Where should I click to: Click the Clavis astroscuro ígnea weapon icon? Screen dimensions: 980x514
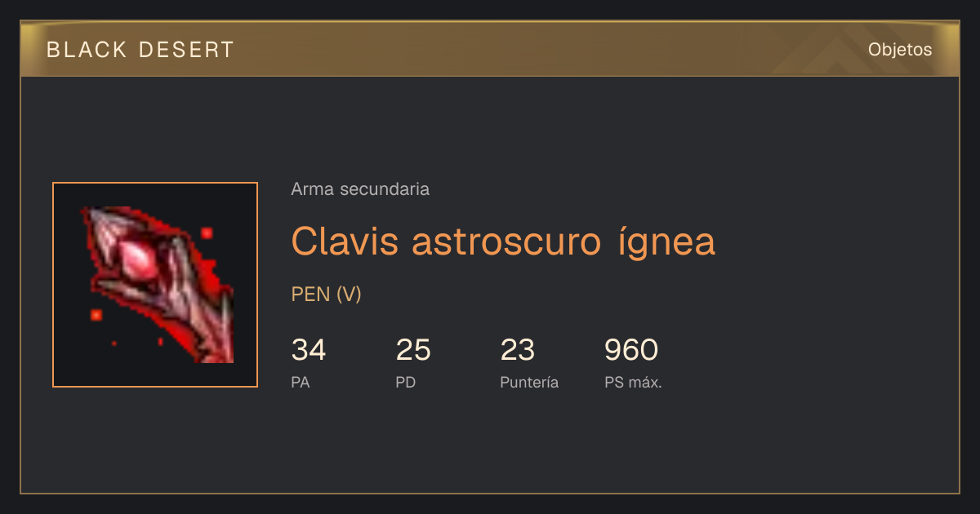tap(155, 285)
